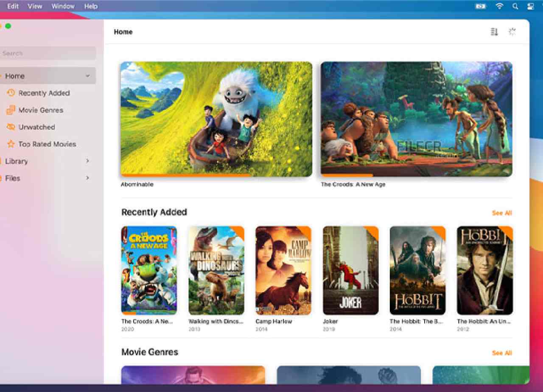Open Control Center in menu bar
Screen dimensions: 543x392
coord(530,6)
